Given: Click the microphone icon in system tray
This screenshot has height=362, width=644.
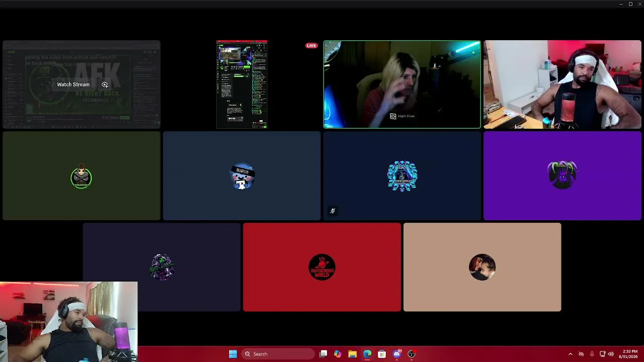Looking at the screenshot, I should (x=592, y=354).
